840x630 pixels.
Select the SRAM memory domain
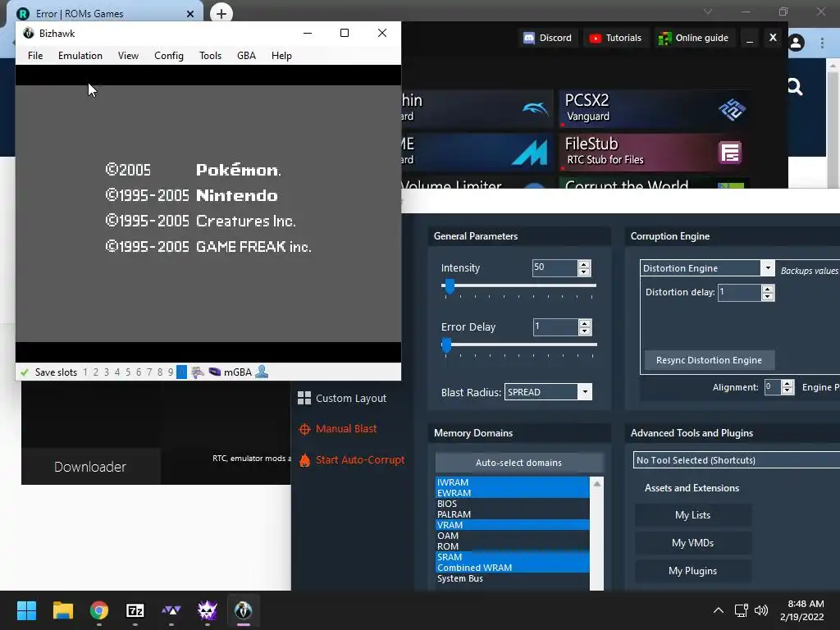(513, 557)
